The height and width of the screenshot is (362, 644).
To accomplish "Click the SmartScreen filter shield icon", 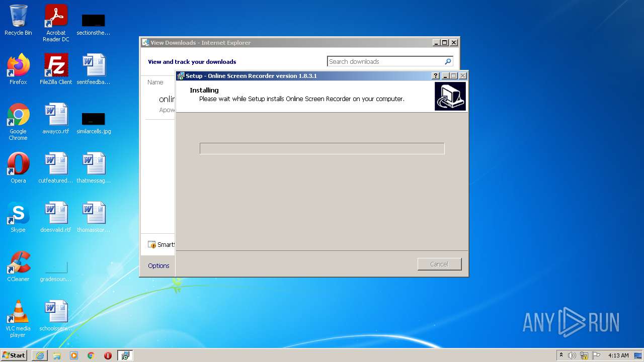I will (x=152, y=244).
